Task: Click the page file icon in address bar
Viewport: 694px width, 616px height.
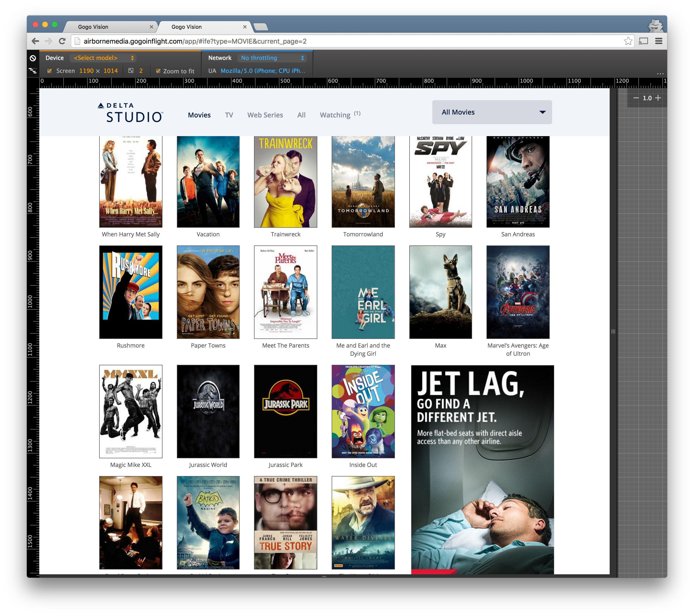Action: coord(77,41)
